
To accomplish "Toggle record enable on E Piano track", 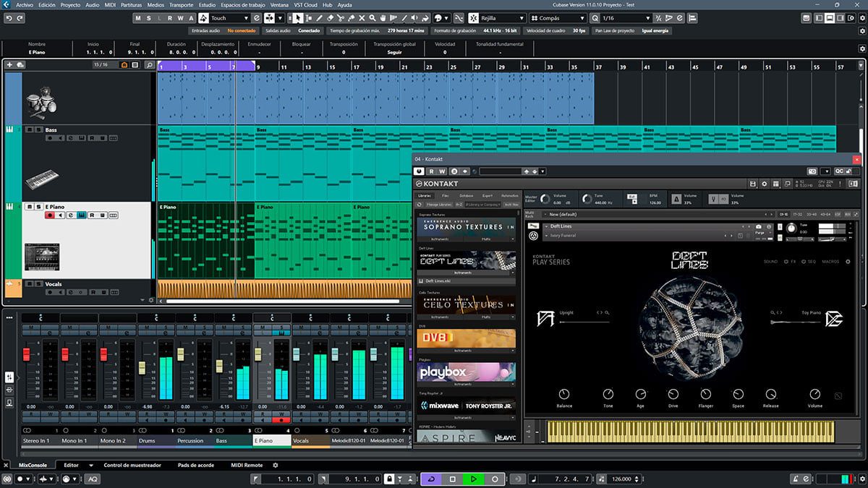I will [x=50, y=215].
